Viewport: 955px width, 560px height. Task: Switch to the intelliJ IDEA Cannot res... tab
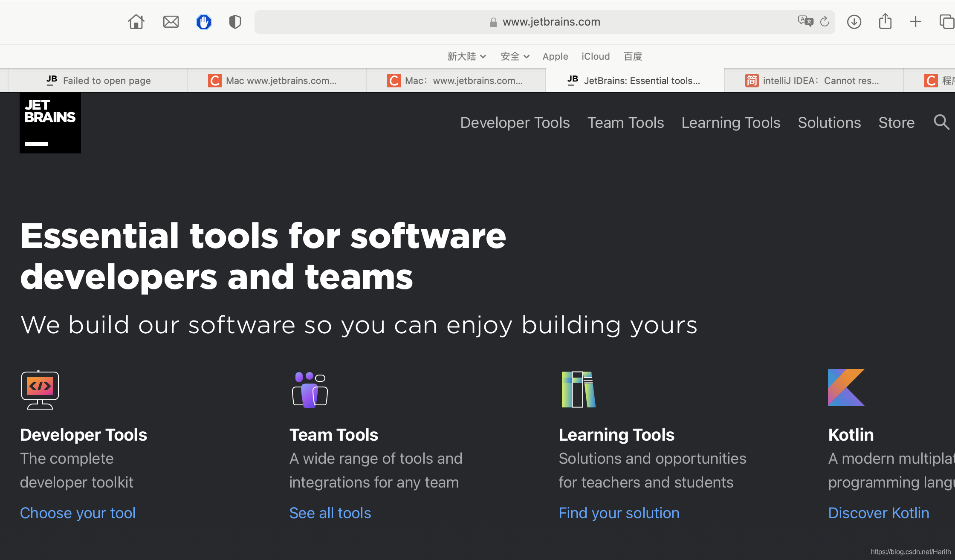click(812, 81)
